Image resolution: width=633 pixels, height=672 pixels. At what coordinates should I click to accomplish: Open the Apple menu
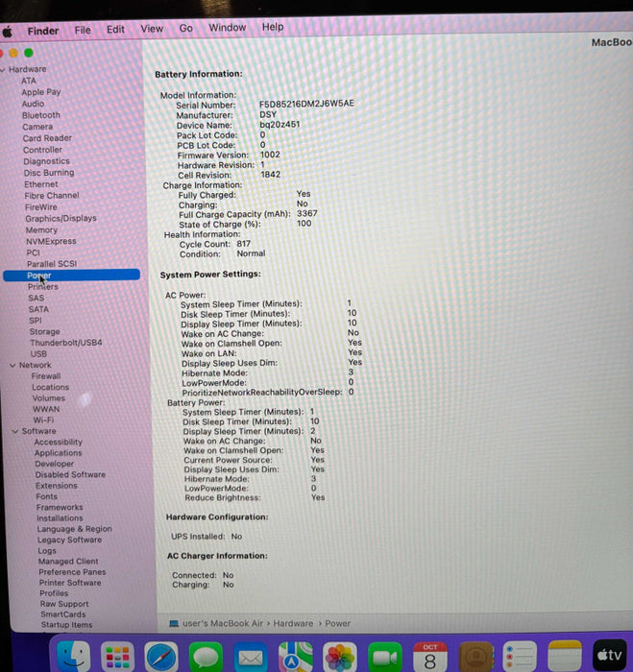(8, 32)
